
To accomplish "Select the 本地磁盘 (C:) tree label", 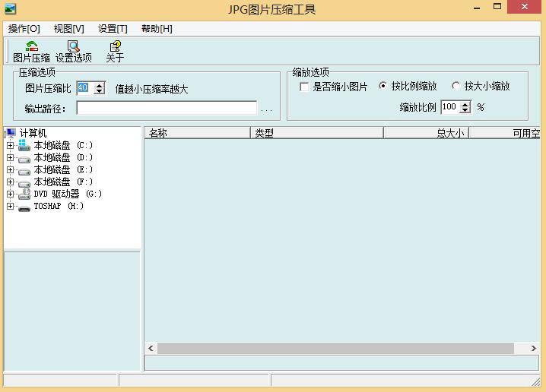I will point(63,145).
